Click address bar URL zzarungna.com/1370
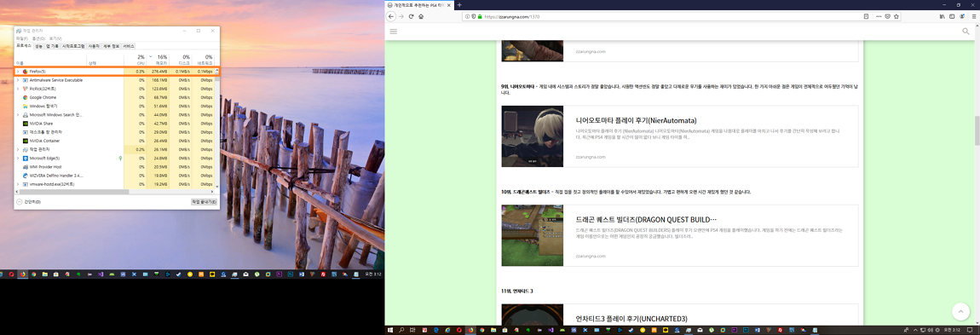980x335 pixels. coord(512,16)
